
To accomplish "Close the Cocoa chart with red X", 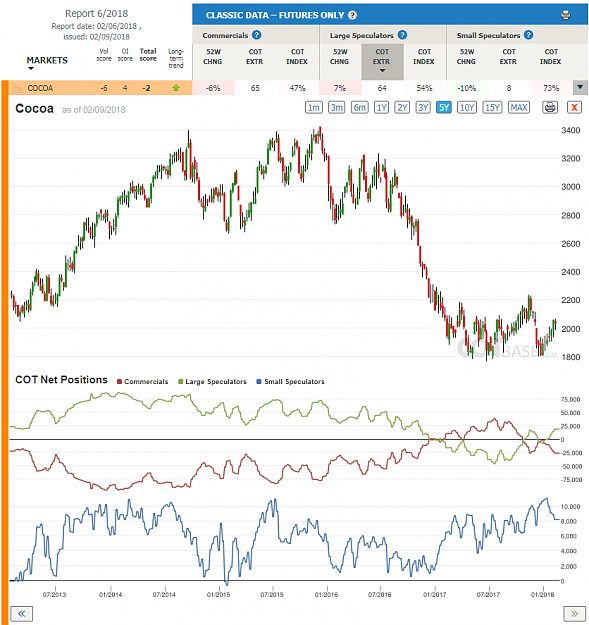I will [574, 107].
